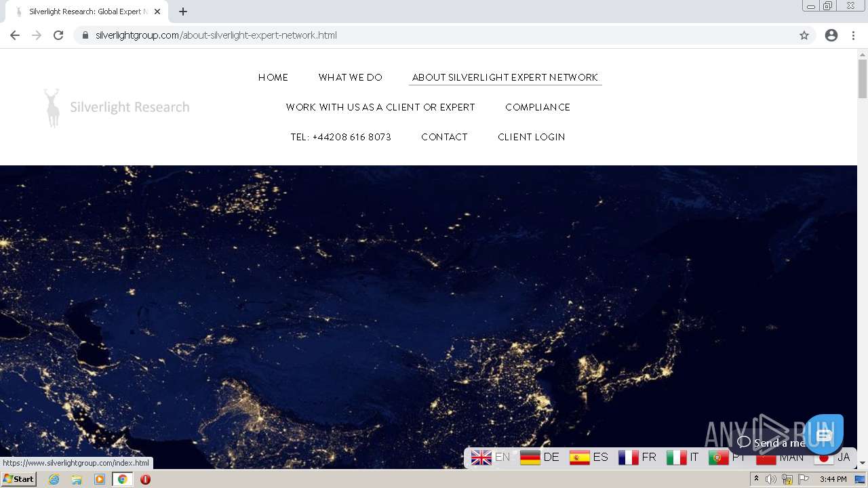
Task: Click the scrollbar up arrow
Action: tap(863, 54)
